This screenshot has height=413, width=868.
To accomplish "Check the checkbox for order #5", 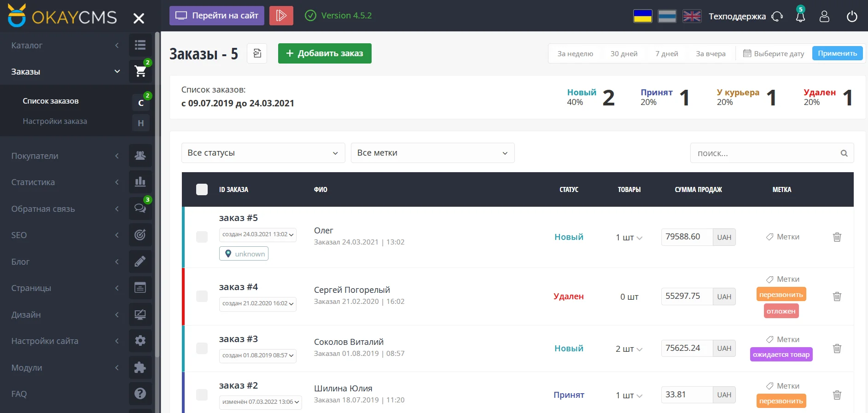I will coord(202,237).
